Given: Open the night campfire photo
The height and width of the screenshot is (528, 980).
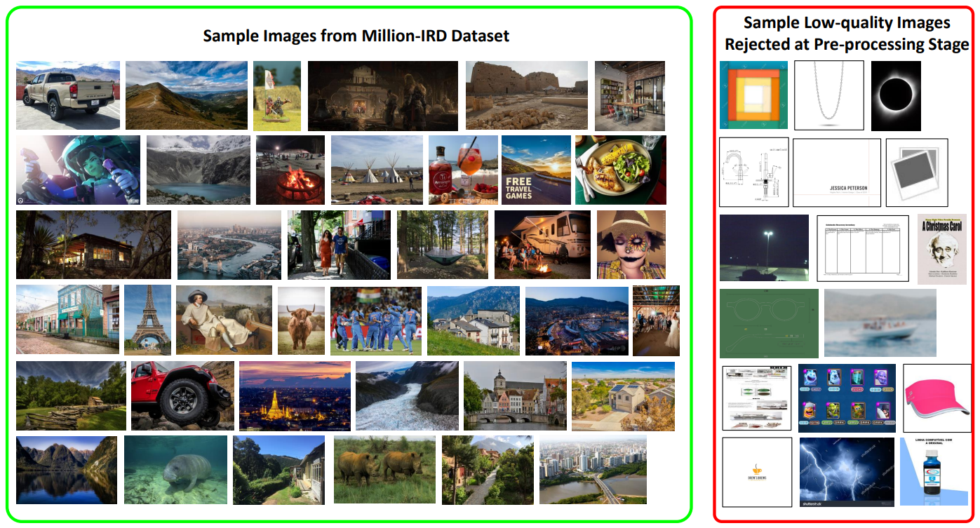Looking at the screenshot, I should 290,170.
